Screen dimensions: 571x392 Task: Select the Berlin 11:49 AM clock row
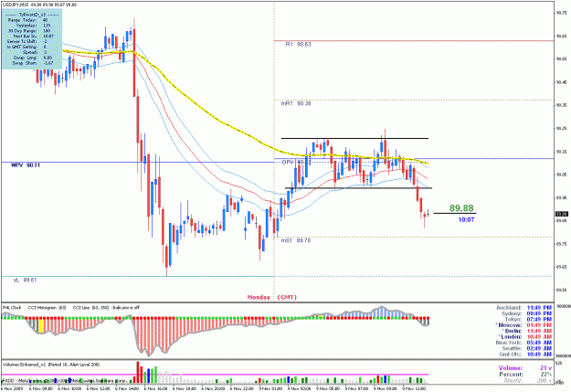527,331
